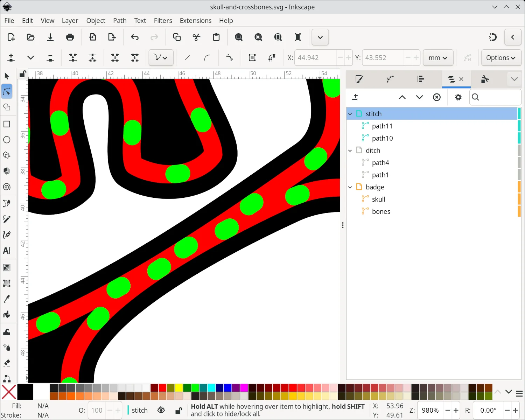Toggle snapping button in toolbar
The height and width of the screenshot is (420, 525).
(493, 37)
